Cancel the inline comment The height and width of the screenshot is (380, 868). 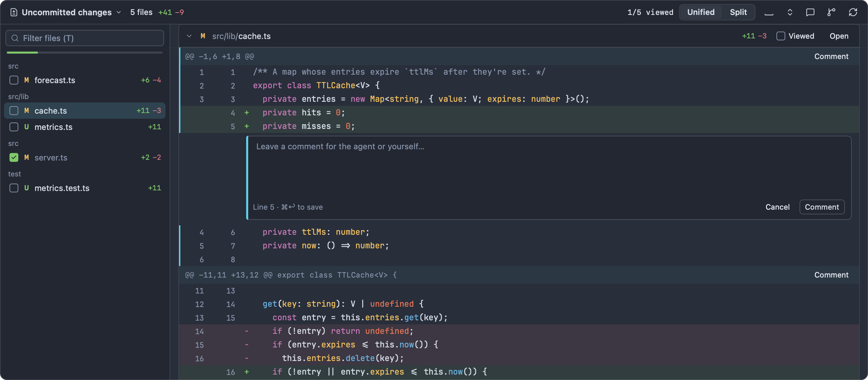[777, 207]
